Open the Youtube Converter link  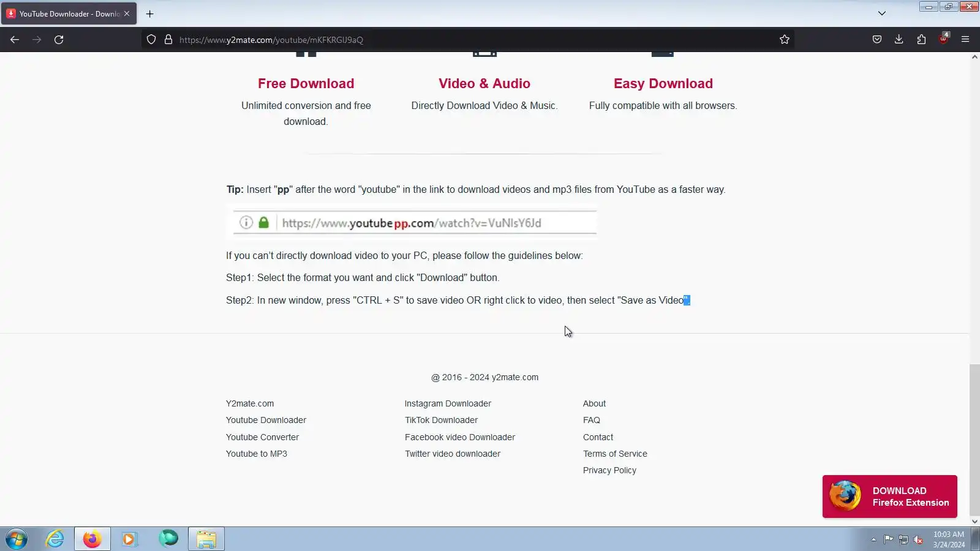point(262,437)
